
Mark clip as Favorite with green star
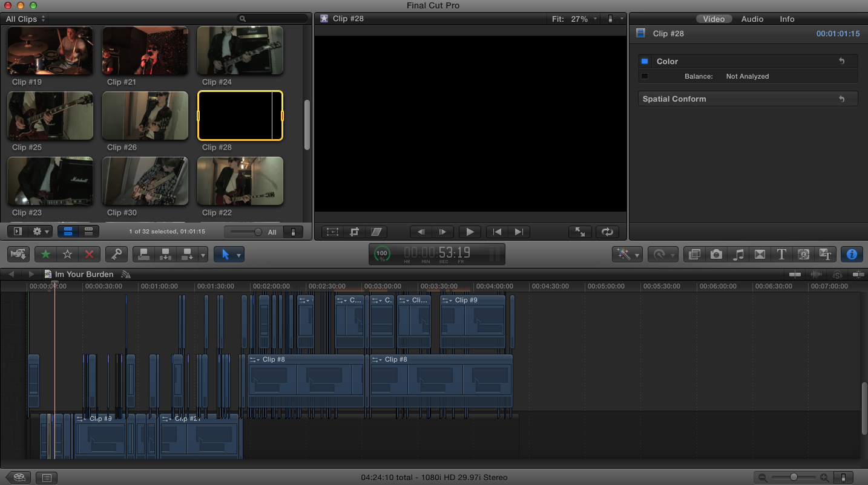45,255
